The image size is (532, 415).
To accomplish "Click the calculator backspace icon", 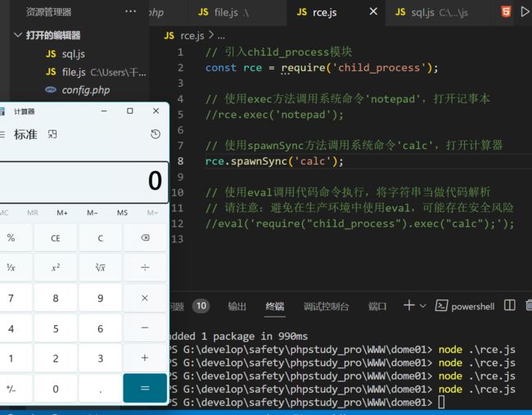I will [x=145, y=238].
